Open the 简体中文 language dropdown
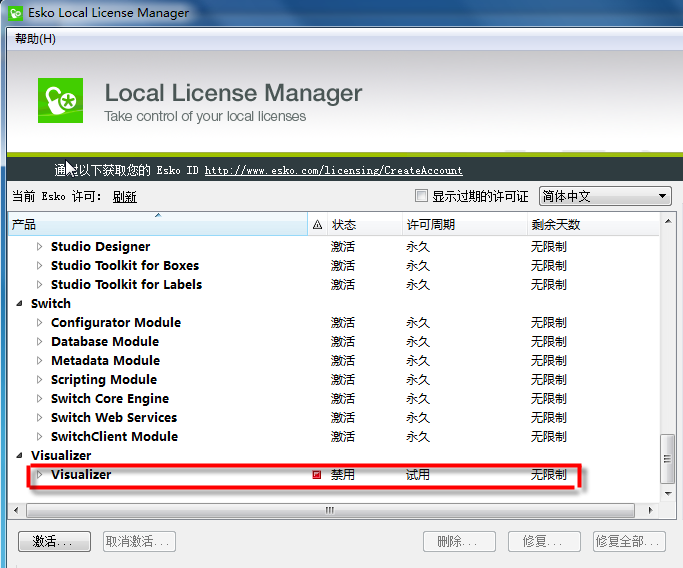 pos(605,196)
